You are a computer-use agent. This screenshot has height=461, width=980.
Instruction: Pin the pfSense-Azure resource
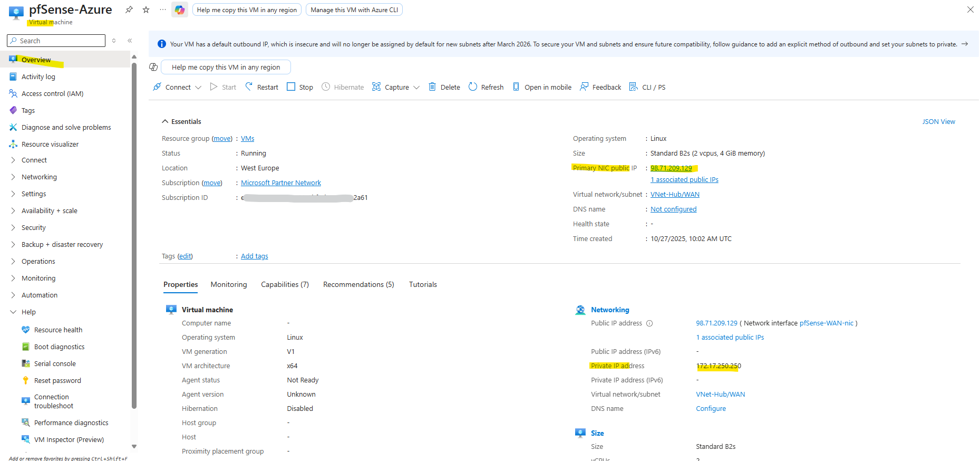click(129, 10)
